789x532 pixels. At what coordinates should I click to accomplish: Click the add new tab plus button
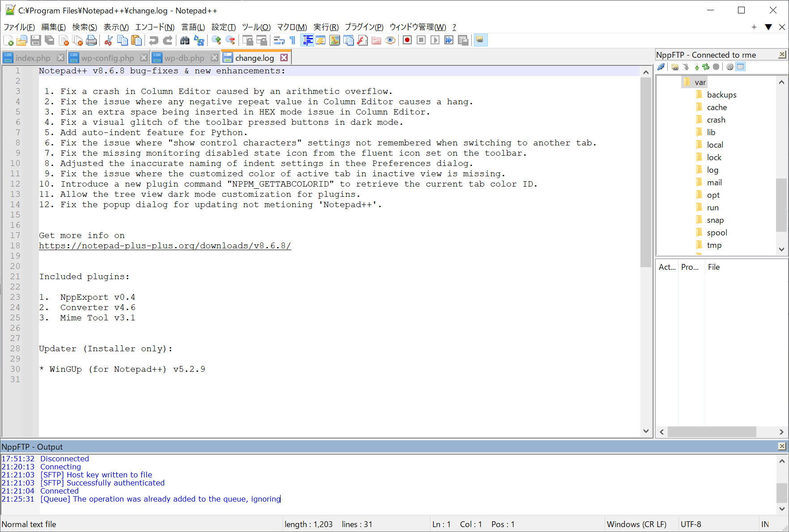click(x=754, y=27)
